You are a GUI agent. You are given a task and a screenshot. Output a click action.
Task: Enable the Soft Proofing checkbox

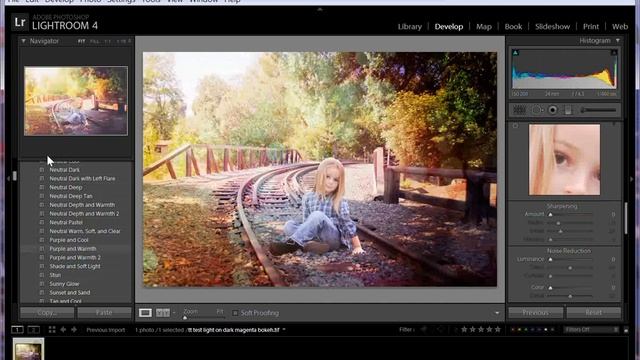click(x=235, y=313)
